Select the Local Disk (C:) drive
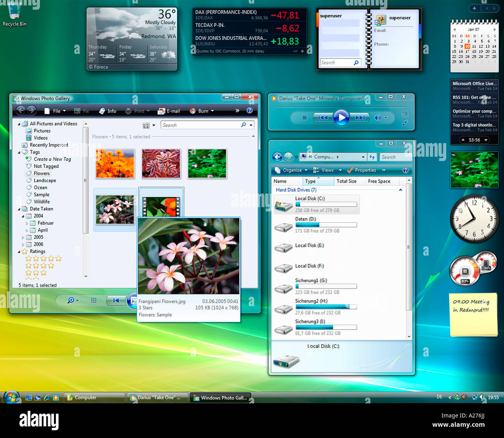 pos(316,204)
